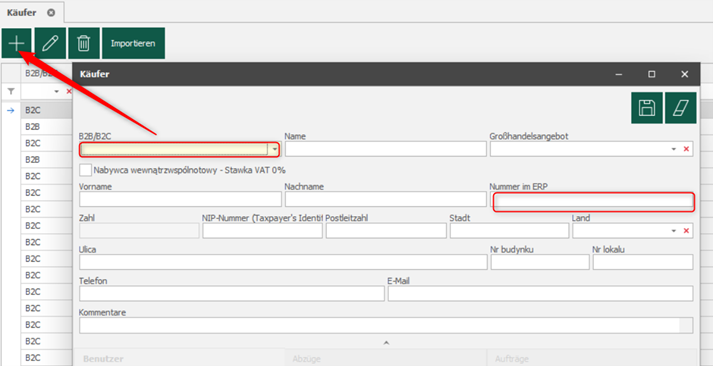Image resolution: width=713 pixels, height=366 pixels.
Task: Click the Nachname input field
Action: (386, 199)
